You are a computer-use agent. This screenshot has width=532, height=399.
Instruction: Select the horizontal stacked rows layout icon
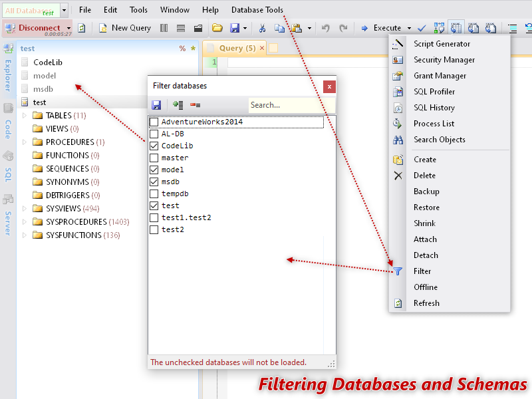181,28
